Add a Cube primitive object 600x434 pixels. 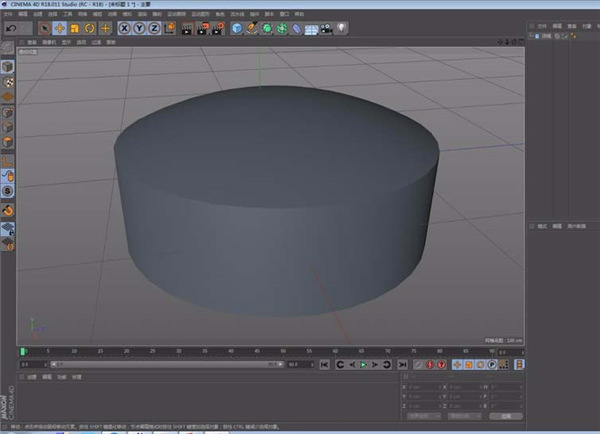coord(237,28)
